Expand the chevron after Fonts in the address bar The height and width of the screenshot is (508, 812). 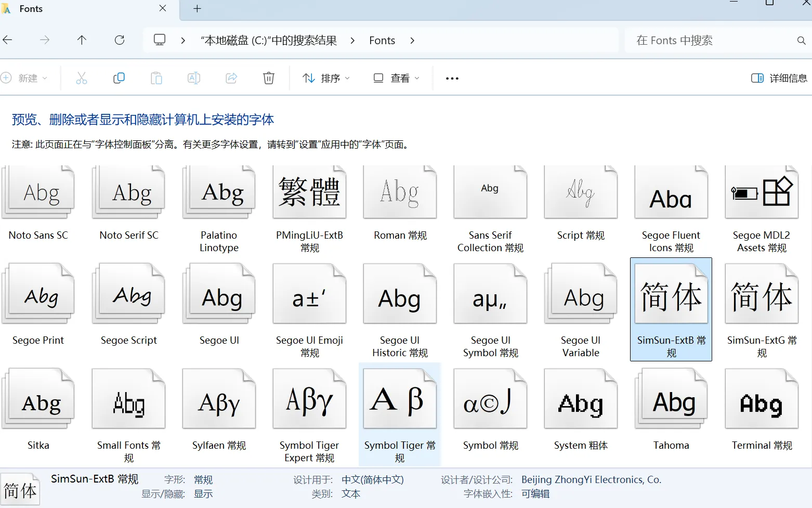(x=412, y=41)
